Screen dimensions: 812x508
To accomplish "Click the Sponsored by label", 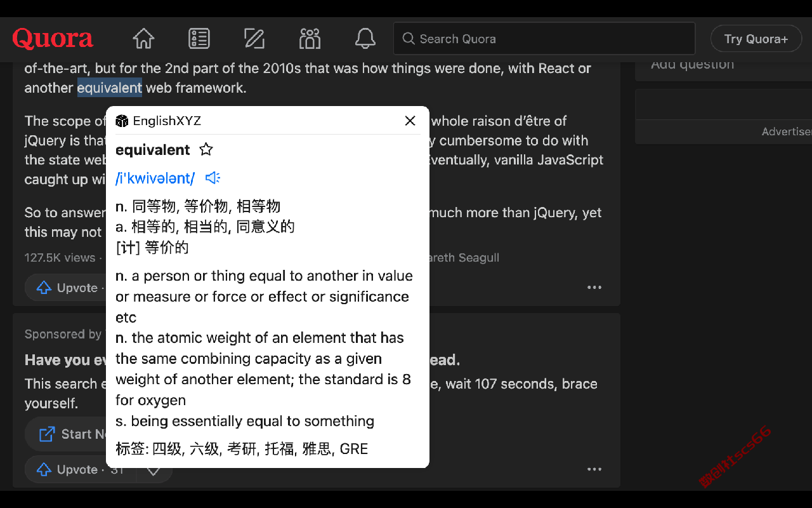I will point(63,334).
